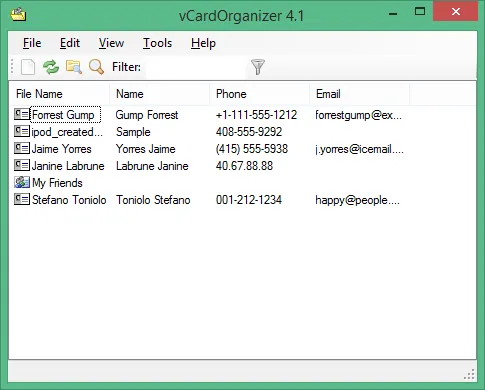This screenshot has width=485, height=390.
Task: Click the new blank vCard toolbar icon
Action: coord(28,67)
